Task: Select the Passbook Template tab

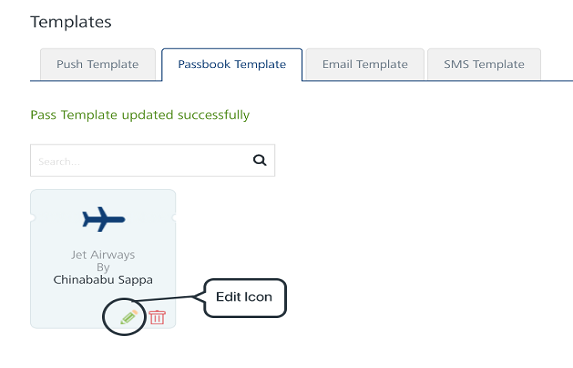Action: point(232,64)
